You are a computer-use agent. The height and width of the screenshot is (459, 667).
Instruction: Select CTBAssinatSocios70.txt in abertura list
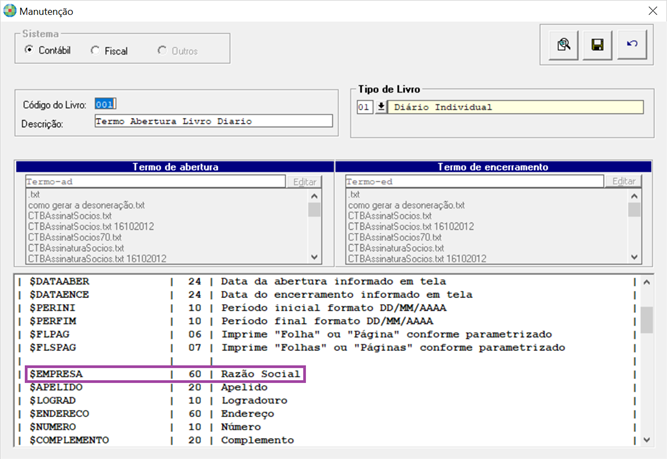point(75,237)
